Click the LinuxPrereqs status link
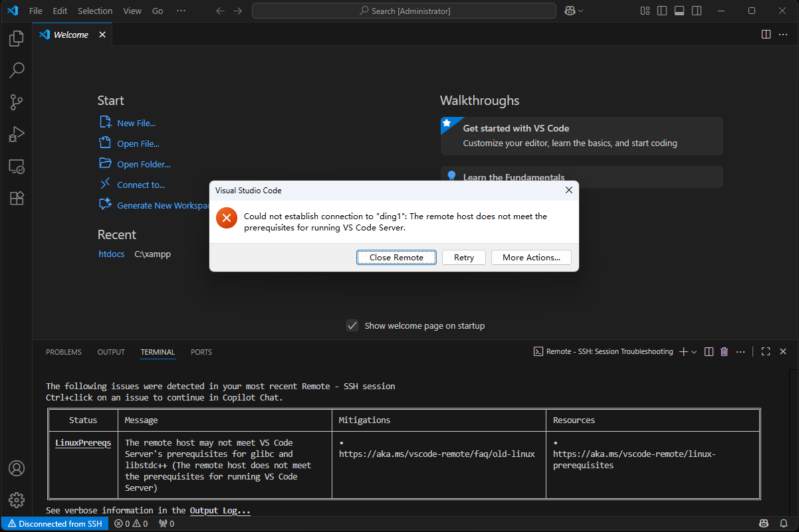The height and width of the screenshot is (532, 799). click(x=83, y=442)
